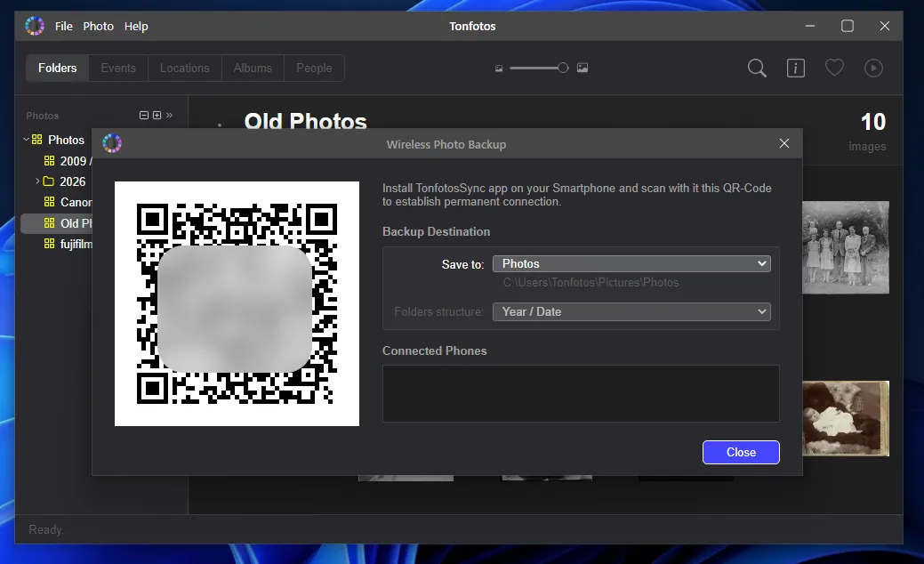Open the Save to dropdown
924x564 pixels.
pyautogui.click(x=631, y=263)
